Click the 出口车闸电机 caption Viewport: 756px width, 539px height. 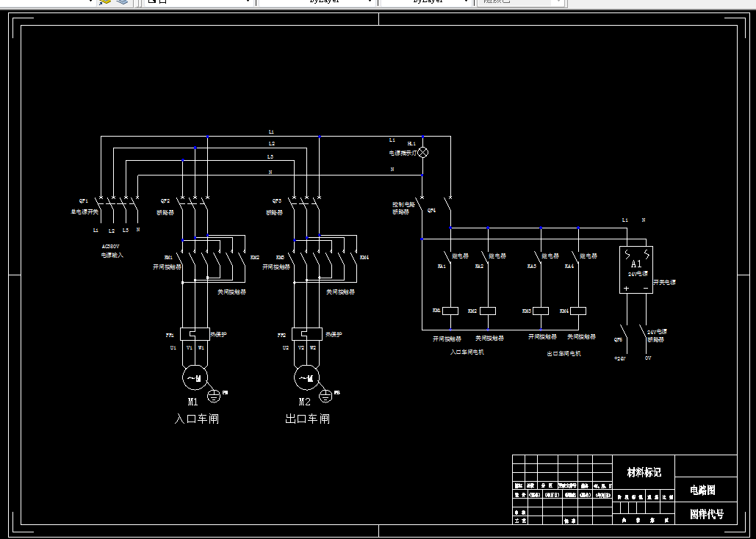[x=564, y=353]
